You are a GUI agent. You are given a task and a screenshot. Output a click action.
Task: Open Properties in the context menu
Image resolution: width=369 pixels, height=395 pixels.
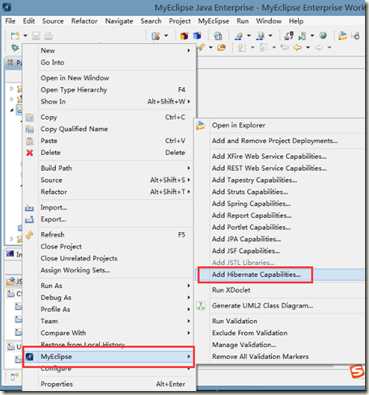coord(57,384)
